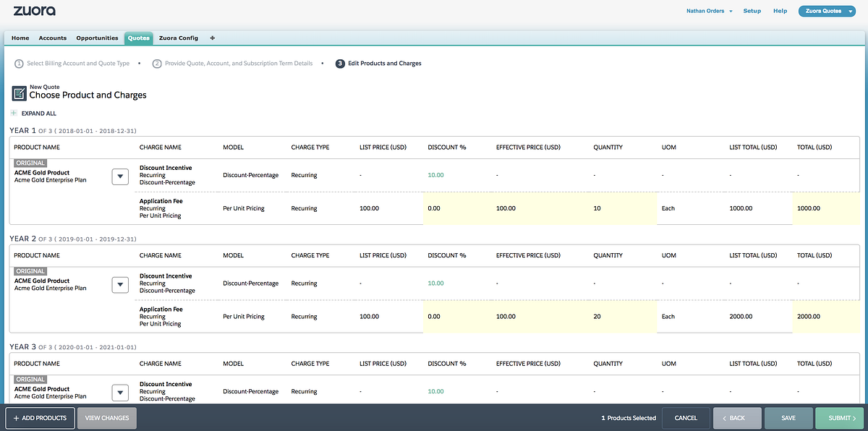This screenshot has width=868, height=431.
Task: Open the Zuora Config tab
Action: (179, 38)
